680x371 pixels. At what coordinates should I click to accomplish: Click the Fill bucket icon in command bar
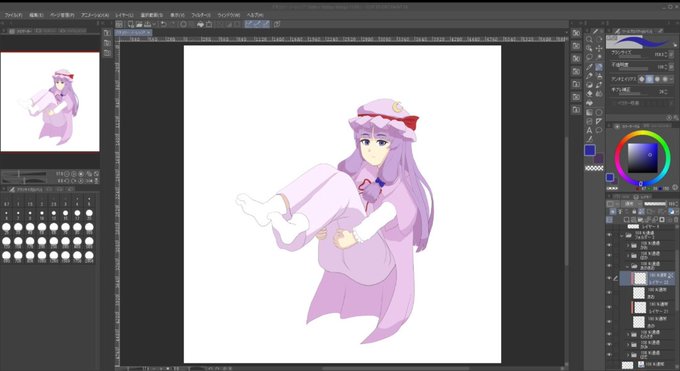point(200,24)
